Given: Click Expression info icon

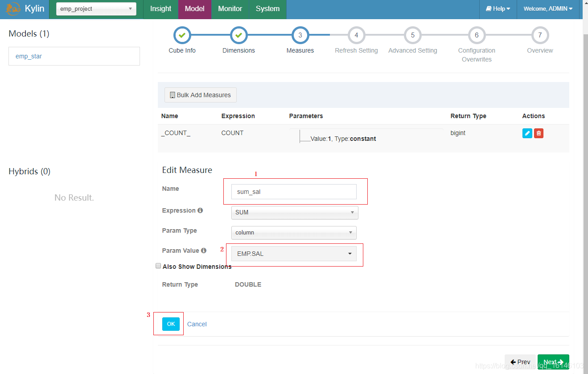Looking at the screenshot, I should click(200, 210).
